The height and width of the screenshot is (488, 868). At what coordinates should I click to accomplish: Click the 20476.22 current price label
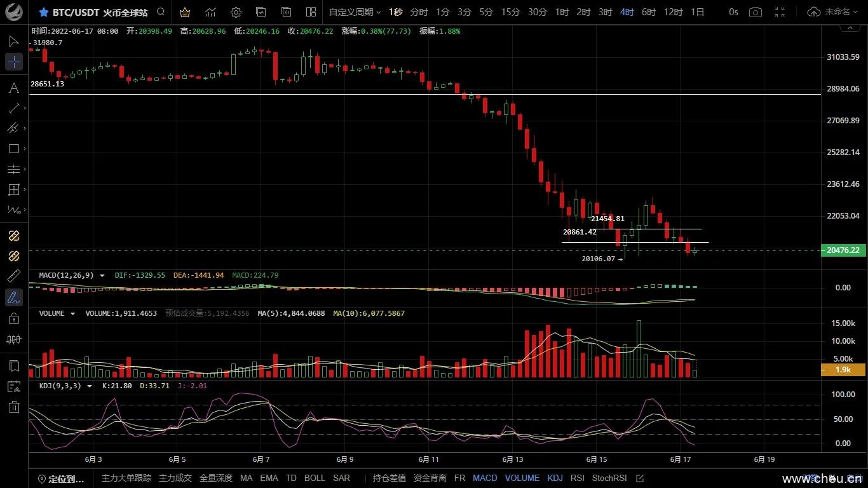tap(843, 250)
